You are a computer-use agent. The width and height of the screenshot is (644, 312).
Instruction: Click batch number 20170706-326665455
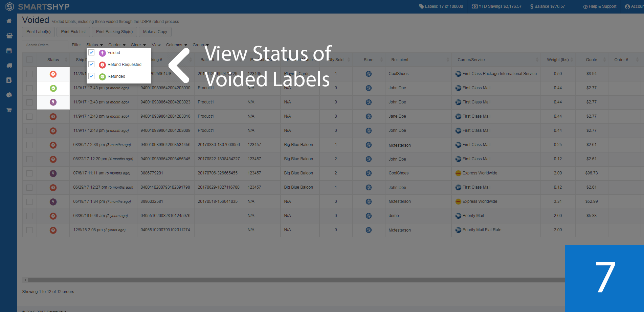pyautogui.click(x=218, y=173)
